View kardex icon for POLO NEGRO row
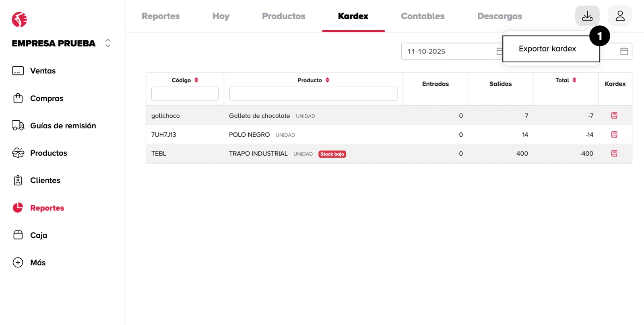This screenshot has width=644, height=325. click(x=614, y=134)
